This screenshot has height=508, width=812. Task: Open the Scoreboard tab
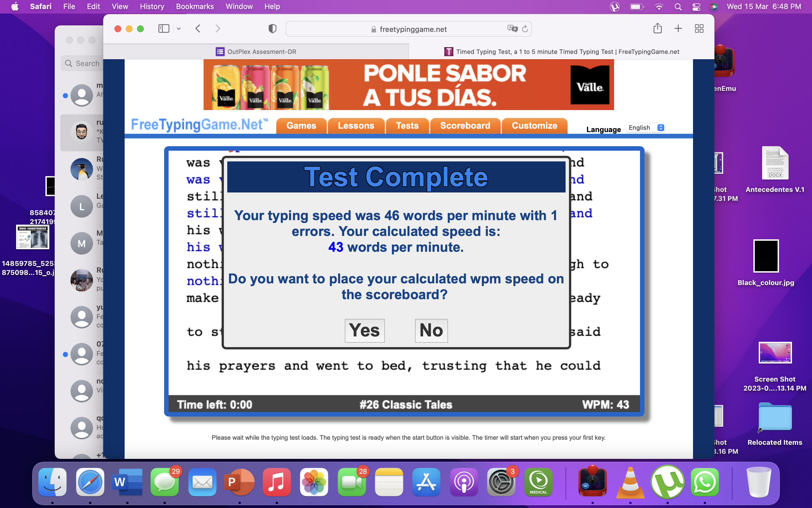(465, 126)
